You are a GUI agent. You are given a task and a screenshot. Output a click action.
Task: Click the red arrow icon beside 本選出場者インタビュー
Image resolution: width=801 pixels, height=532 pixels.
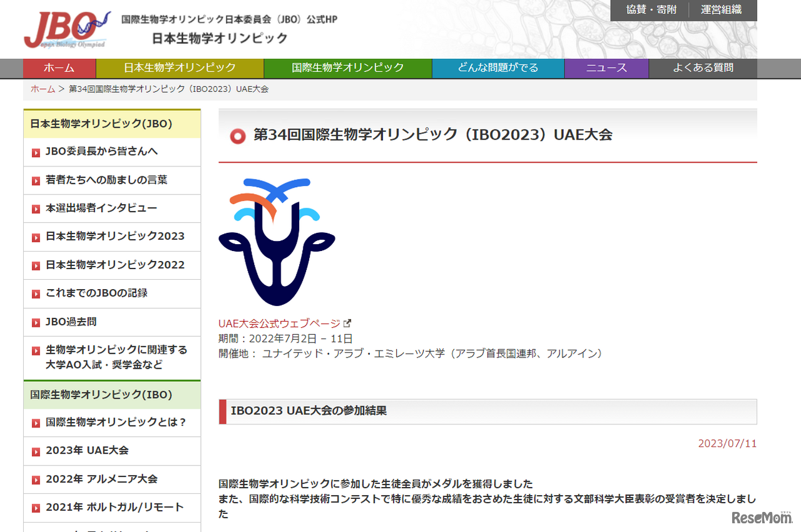coord(36,208)
